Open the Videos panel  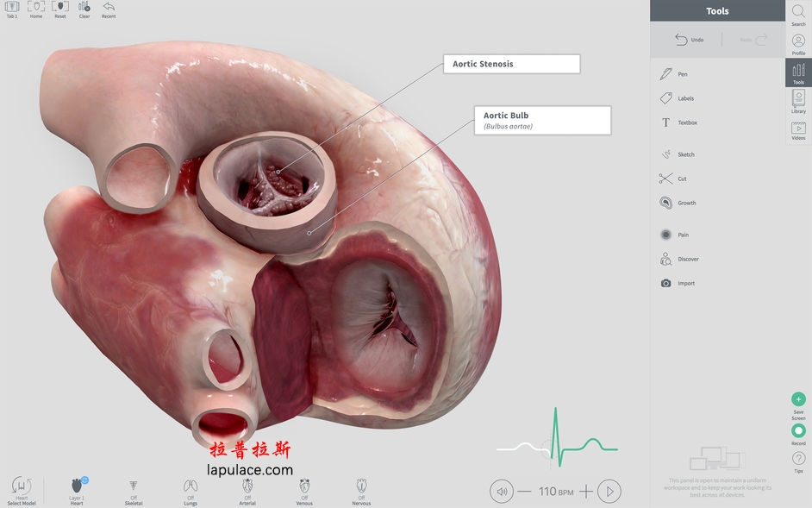(x=797, y=129)
